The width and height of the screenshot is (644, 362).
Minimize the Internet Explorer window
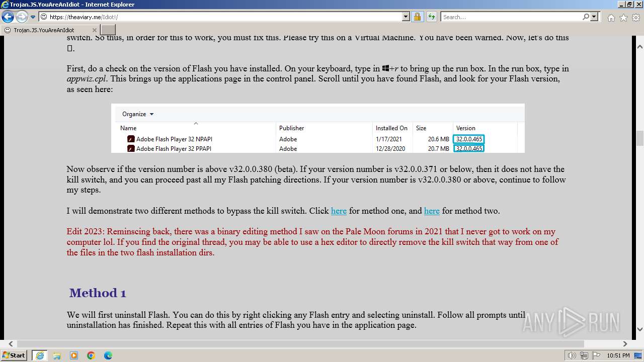(x=620, y=4)
